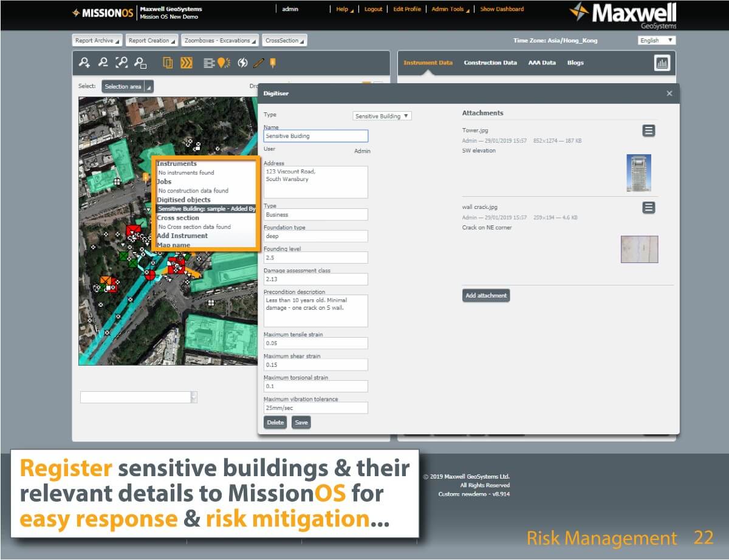Open the English language dropdown
Screen dimensions: 729x560
(x=657, y=40)
